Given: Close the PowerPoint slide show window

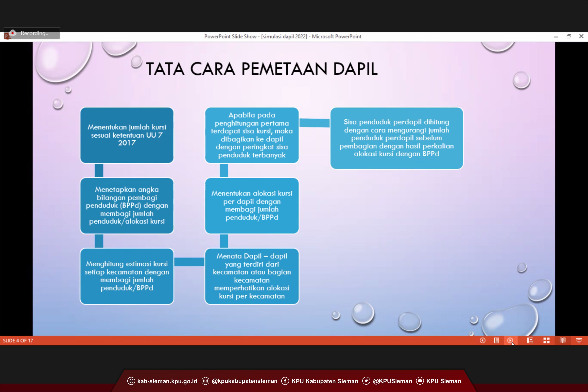Looking at the screenshot, I should coord(581,36).
